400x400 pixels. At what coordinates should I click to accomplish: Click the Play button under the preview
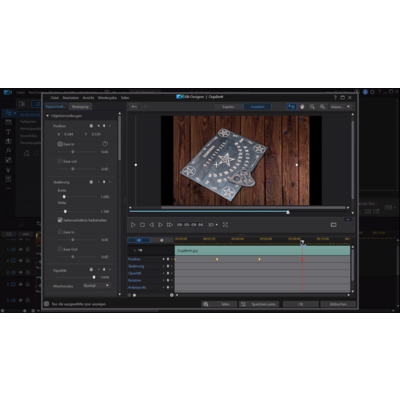133,225
